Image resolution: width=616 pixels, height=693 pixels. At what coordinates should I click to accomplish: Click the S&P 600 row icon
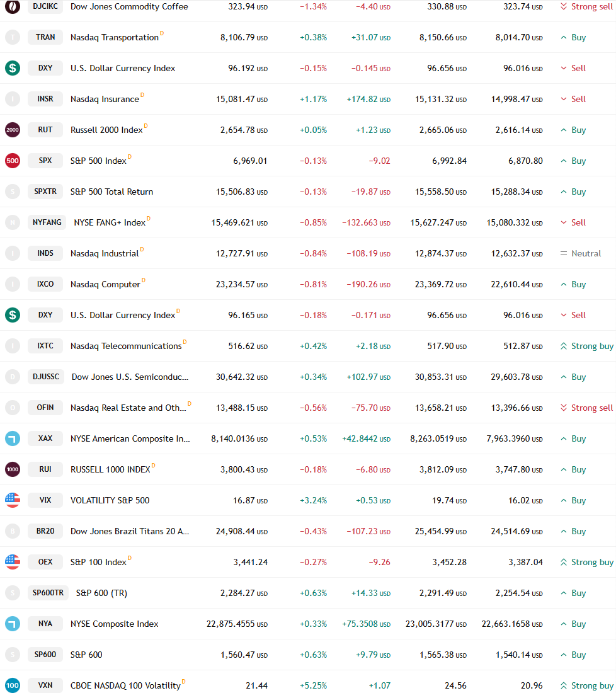tap(13, 655)
